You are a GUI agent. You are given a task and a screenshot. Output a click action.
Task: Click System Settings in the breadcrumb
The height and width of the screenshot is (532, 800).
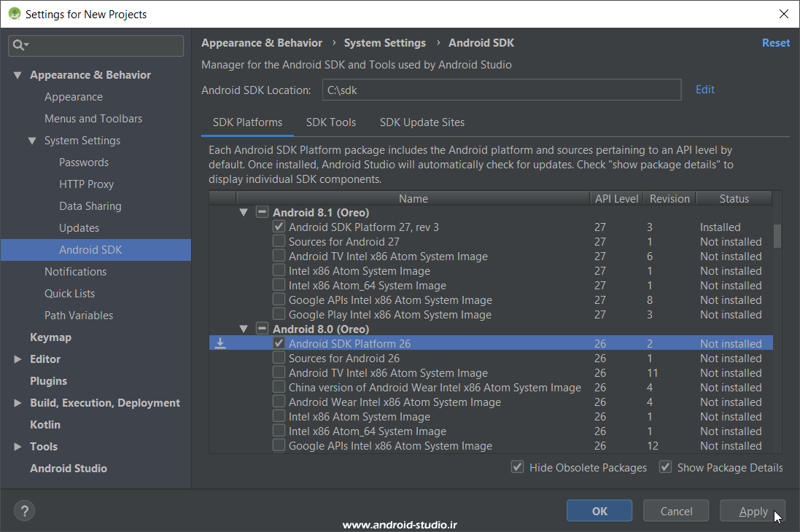click(x=385, y=43)
